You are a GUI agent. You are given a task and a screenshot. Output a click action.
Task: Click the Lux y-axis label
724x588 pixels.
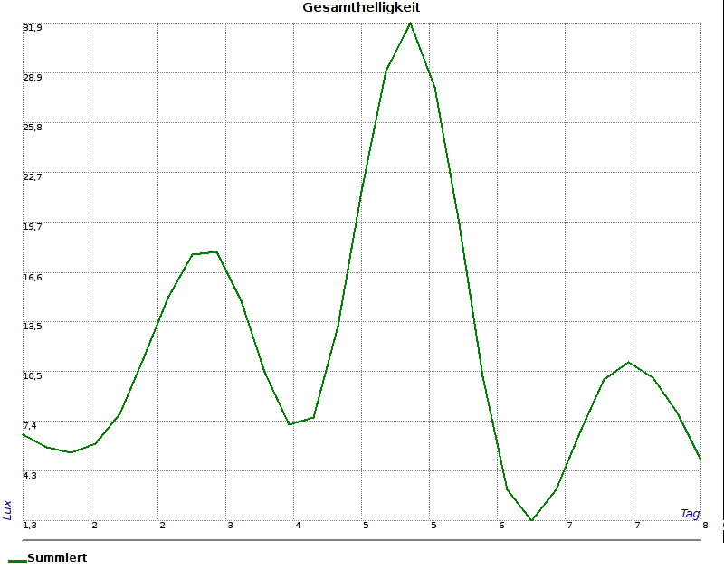click(x=7, y=509)
